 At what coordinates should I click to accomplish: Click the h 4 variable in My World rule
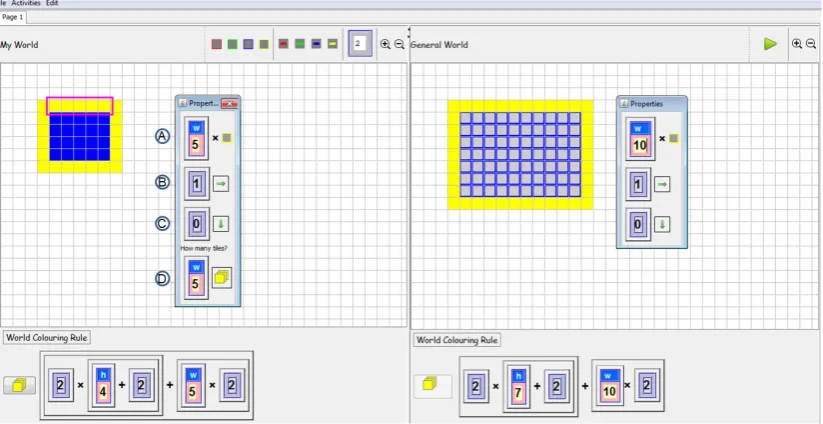[x=102, y=386]
